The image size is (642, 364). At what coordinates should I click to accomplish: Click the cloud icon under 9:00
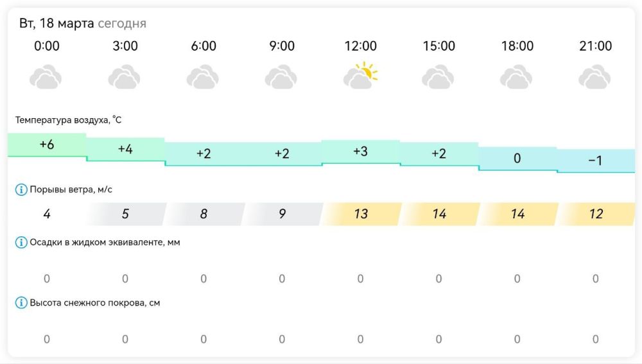(281, 78)
